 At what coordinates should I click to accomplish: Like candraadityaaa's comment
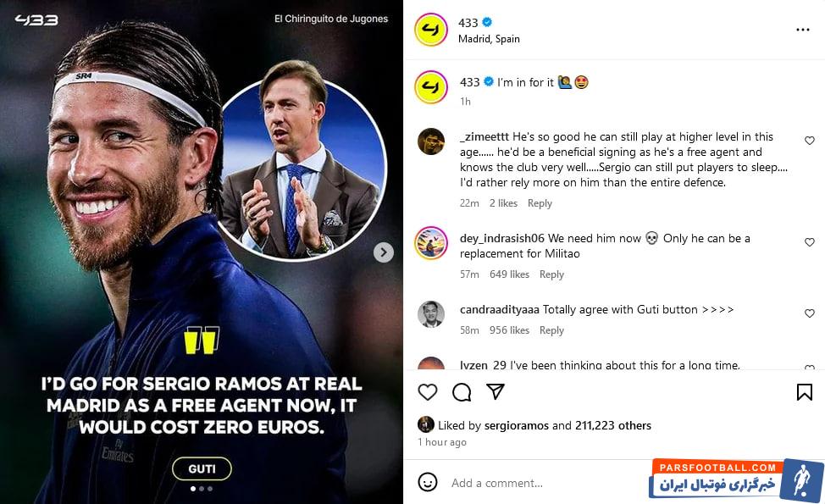809,313
